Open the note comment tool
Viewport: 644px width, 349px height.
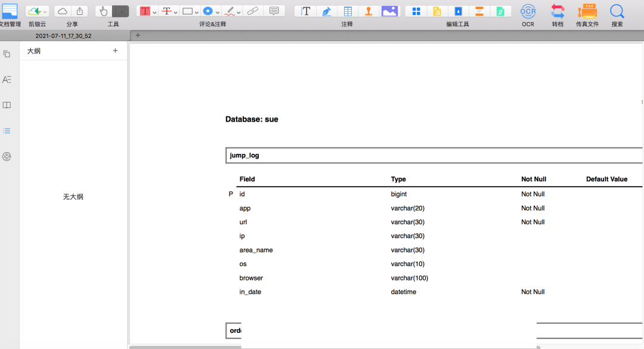(274, 10)
